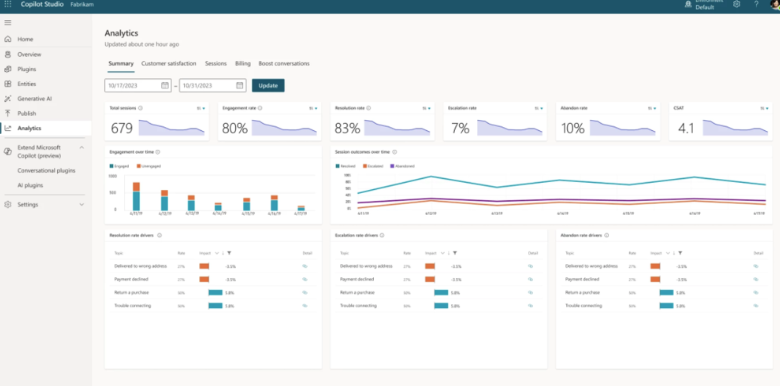Screen dimensions: 780x386
Task: Click the Plugins icon in the sidebar
Action: (7, 69)
